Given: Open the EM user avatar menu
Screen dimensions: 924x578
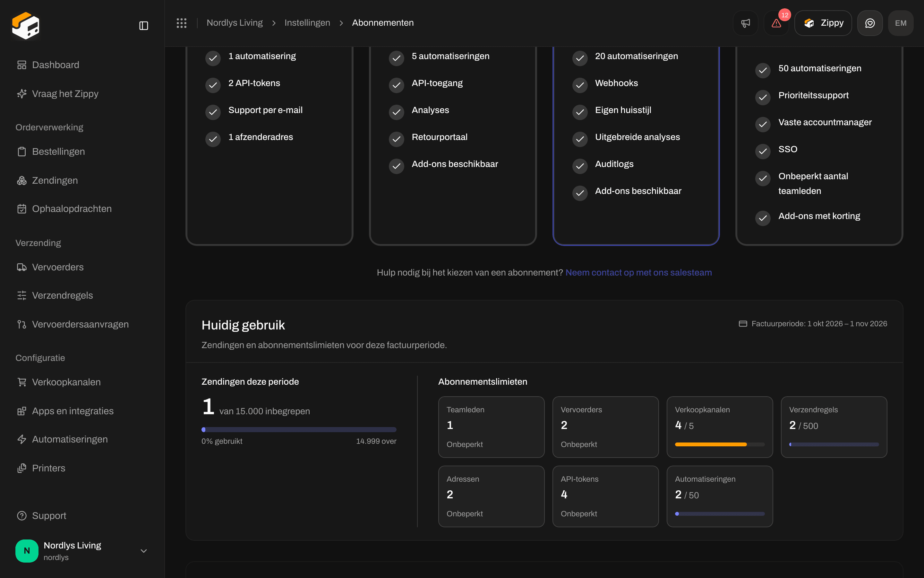Looking at the screenshot, I should (x=901, y=23).
